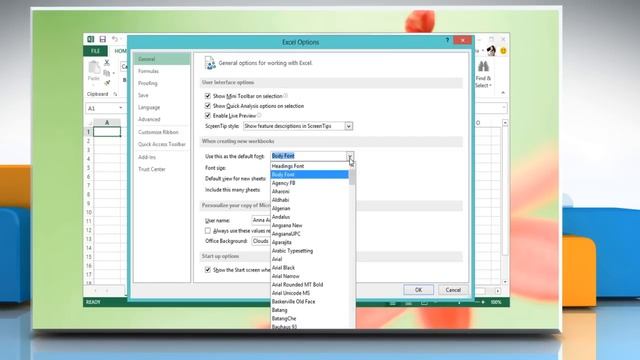
Task: Select the Language options category
Action: pos(149,107)
